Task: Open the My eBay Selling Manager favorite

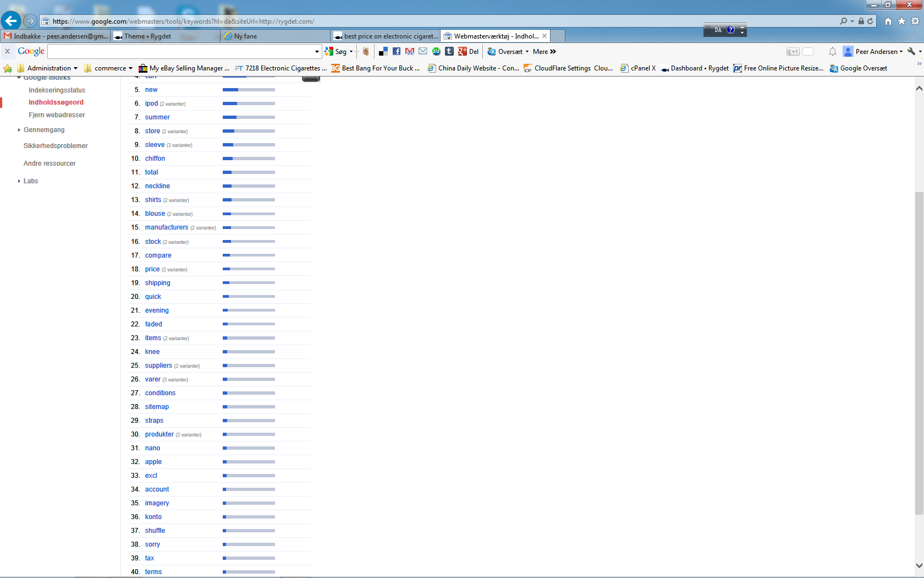Action: pos(184,68)
